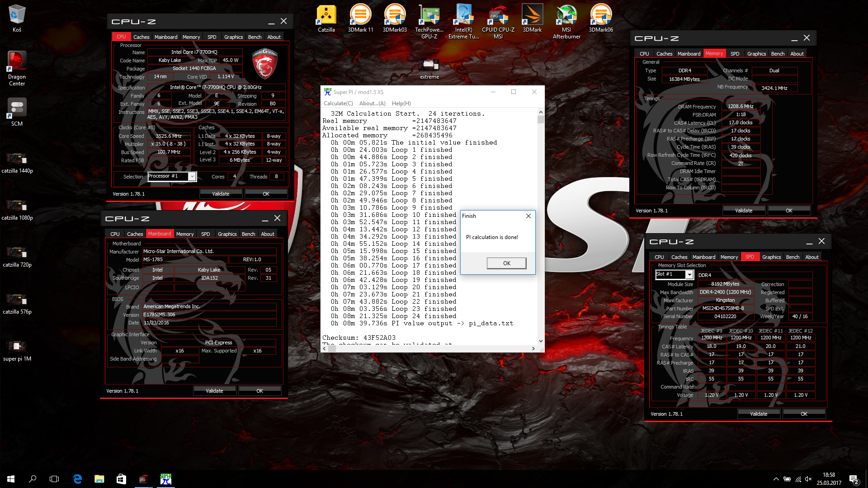
Task: Click OK in the Mainboard CPU-Z window
Action: point(259,391)
